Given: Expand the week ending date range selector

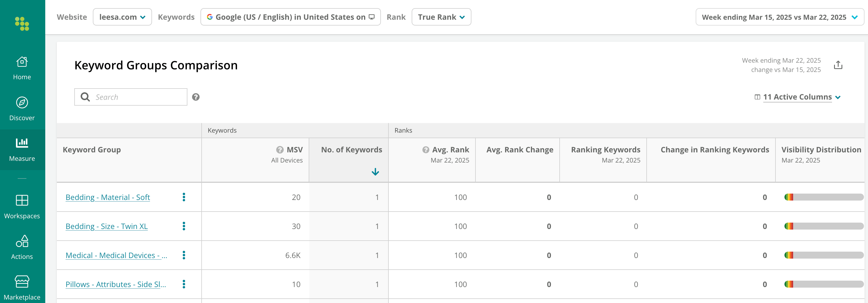Looking at the screenshot, I should coord(780,17).
